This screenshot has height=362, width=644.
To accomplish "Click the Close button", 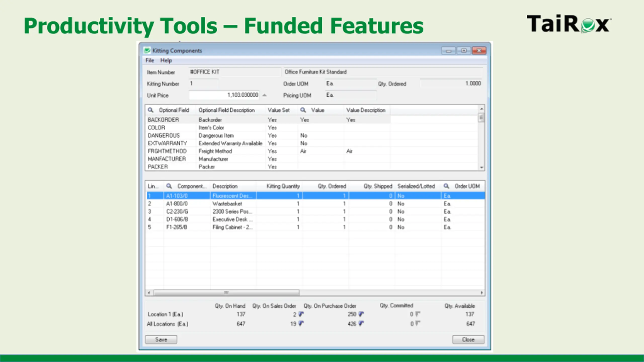I will click(468, 339).
